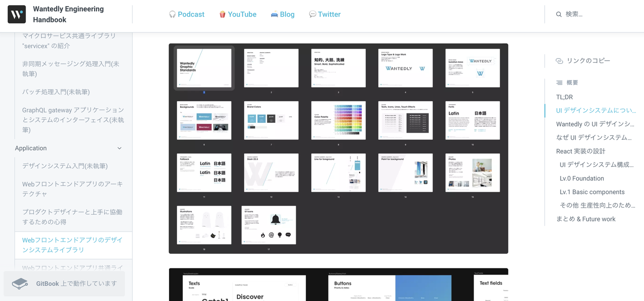Click the YouTube popcorn icon
644x301 pixels.
222,14
